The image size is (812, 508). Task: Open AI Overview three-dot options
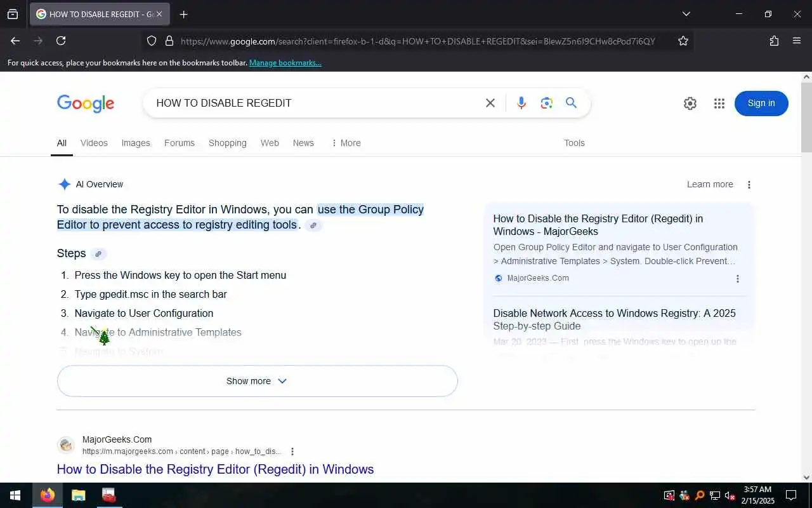[749, 185]
